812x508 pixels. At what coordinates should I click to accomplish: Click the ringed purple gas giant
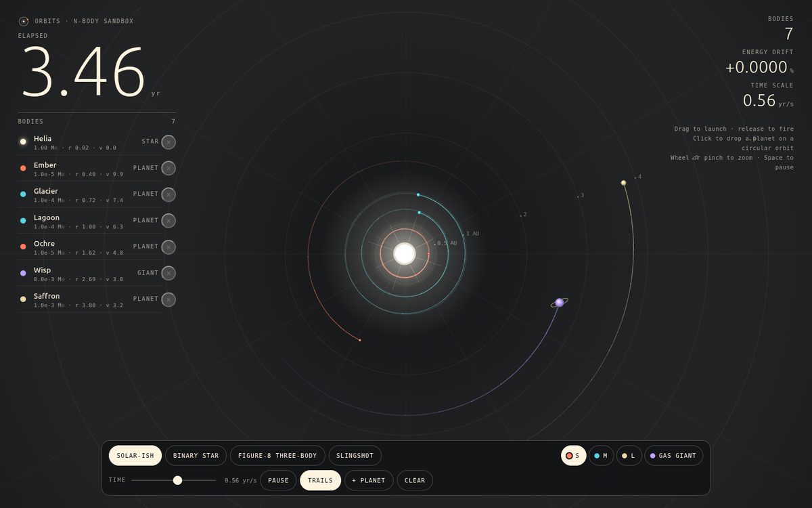(560, 302)
